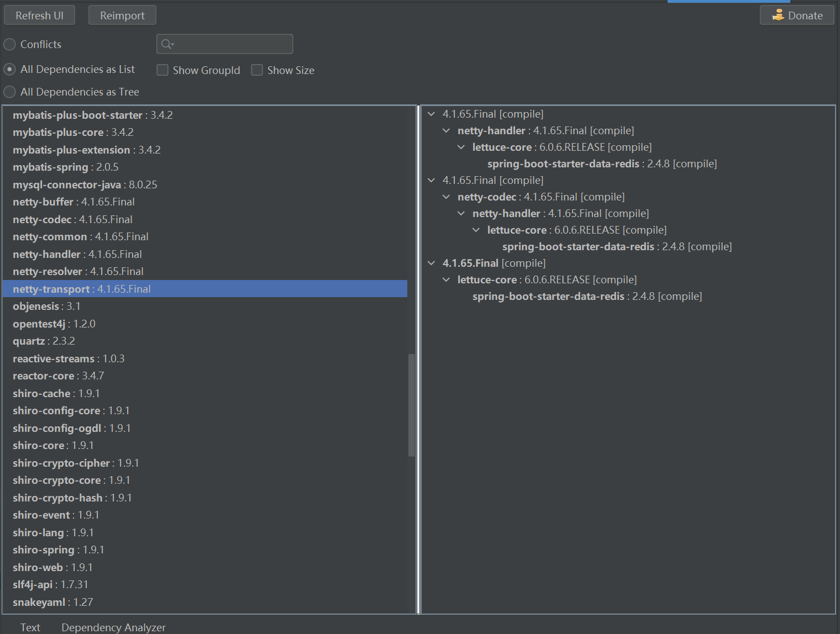Enable the Show GroupId checkbox

click(x=162, y=70)
